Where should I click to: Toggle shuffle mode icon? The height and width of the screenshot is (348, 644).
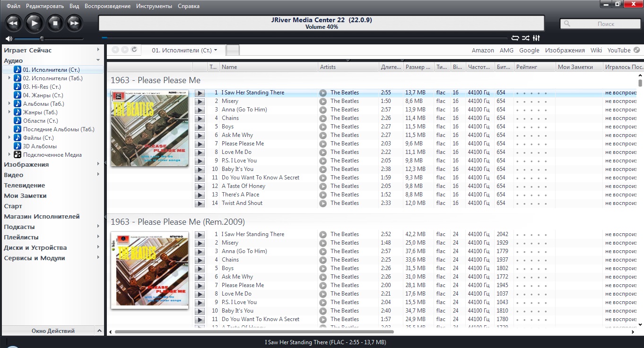pos(526,38)
